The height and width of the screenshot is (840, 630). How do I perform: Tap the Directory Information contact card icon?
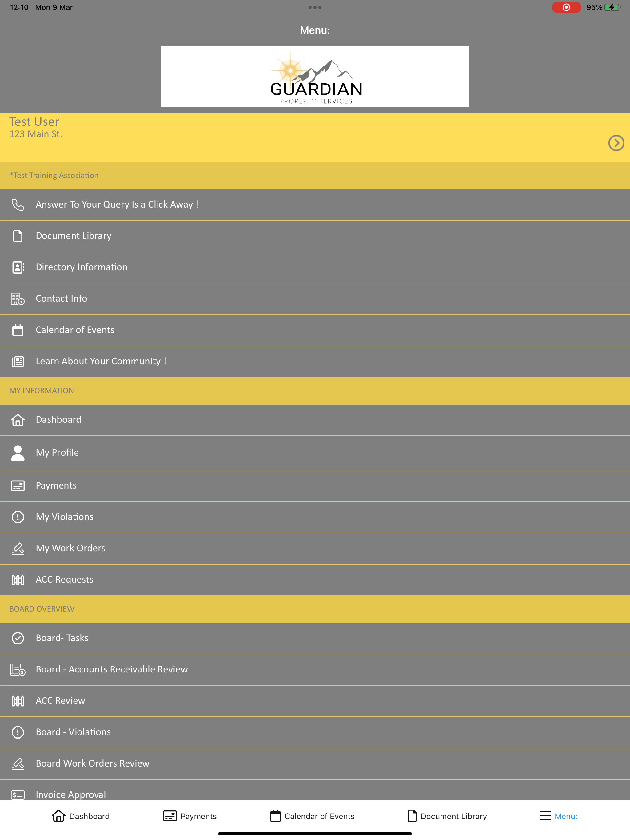pyautogui.click(x=18, y=267)
